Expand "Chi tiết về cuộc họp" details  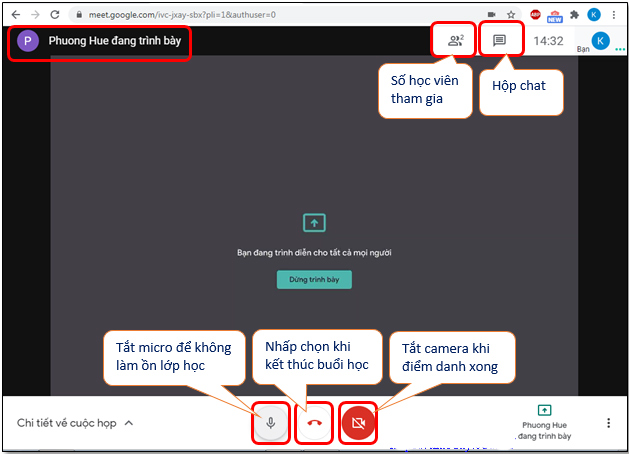click(x=75, y=423)
